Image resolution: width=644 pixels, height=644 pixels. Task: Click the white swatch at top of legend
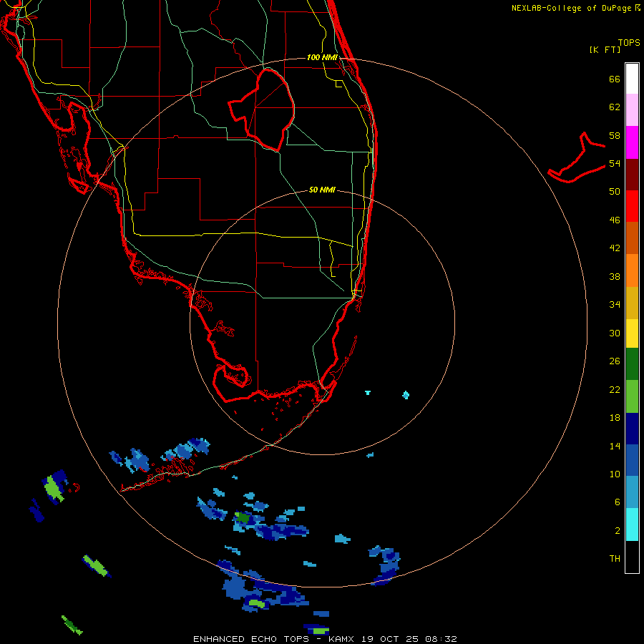[632, 79]
